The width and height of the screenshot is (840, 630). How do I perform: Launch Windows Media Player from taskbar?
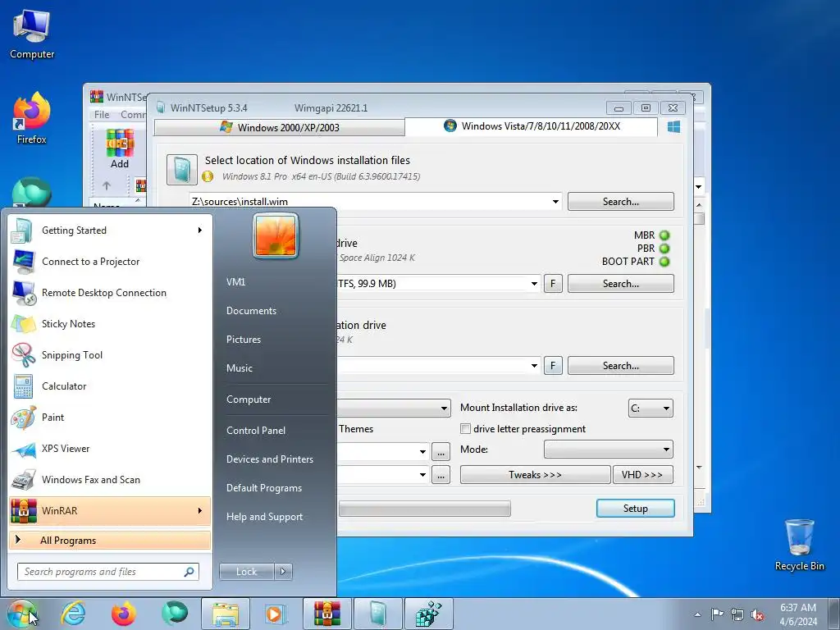(x=276, y=614)
